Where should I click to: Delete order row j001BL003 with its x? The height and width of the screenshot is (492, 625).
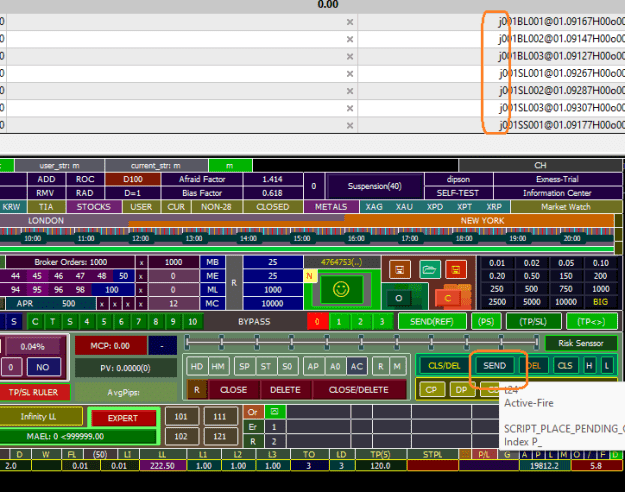tap(350, 57)
